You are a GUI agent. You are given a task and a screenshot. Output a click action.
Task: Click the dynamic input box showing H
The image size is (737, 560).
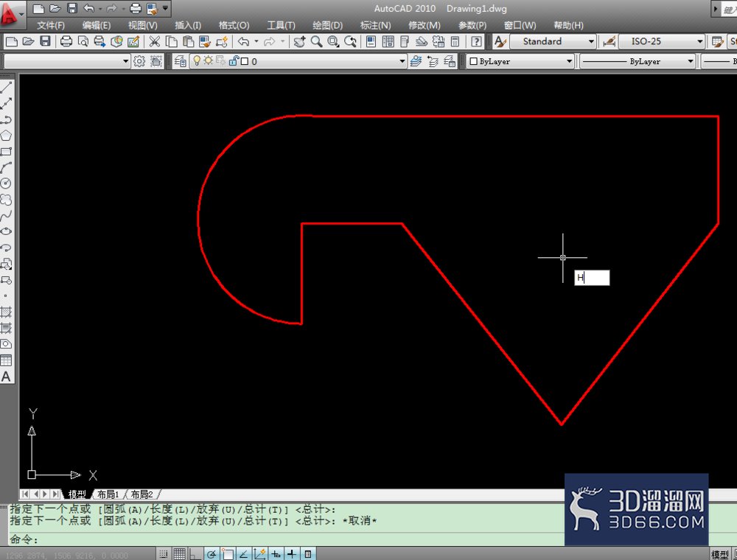pos(592,278)
